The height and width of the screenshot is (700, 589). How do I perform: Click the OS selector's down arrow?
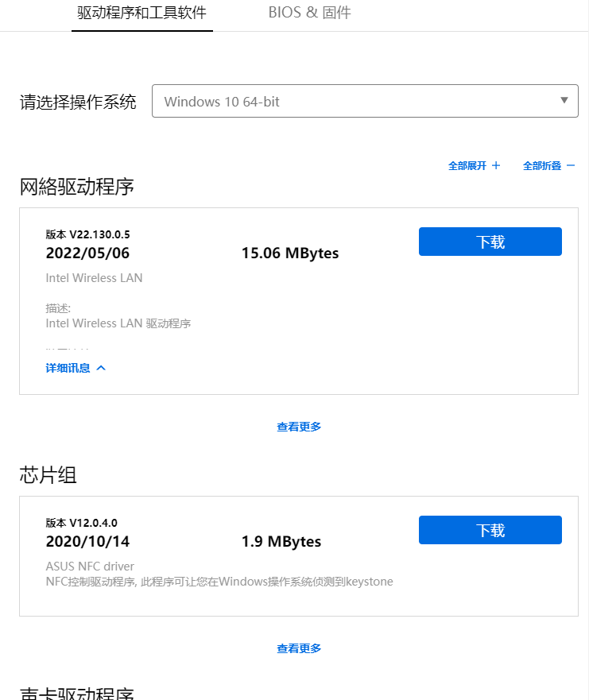(x=564, y=101)
